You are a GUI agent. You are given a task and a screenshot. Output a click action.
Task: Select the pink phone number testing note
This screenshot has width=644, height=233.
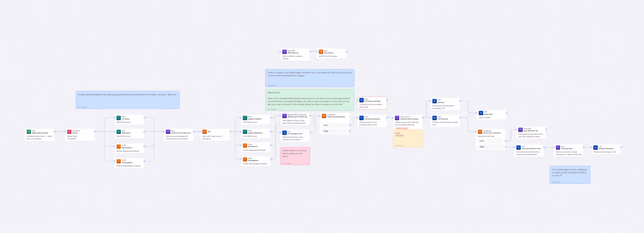tap(295, 156)
